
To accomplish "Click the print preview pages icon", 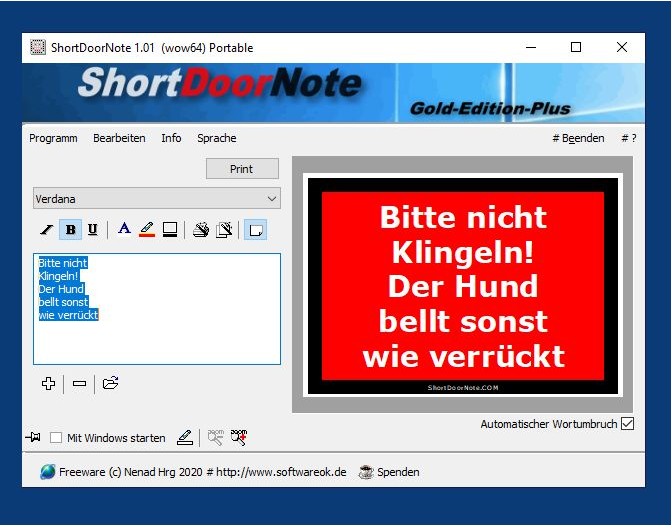I will coord(224,230).
